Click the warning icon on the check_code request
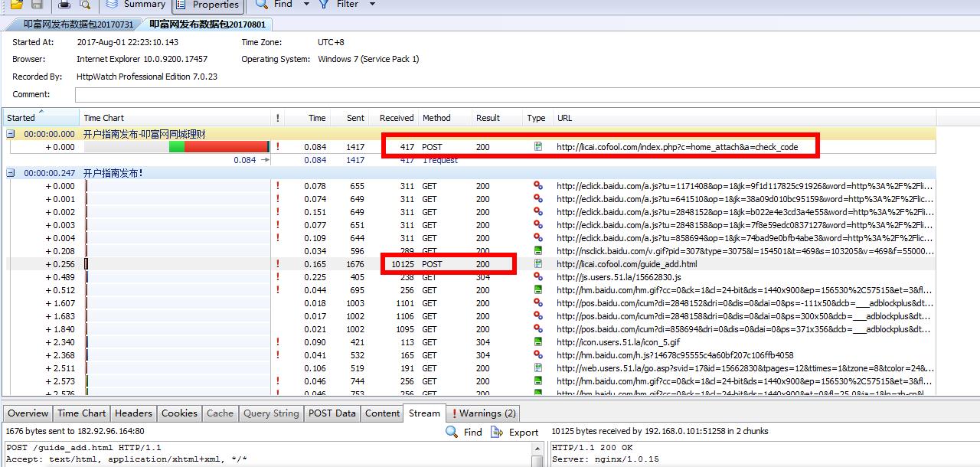 pyautogui.click(x=277, y=147)
